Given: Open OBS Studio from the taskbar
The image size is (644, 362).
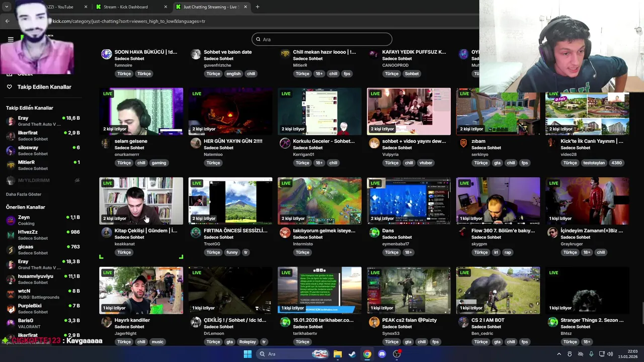Looking at the screenshot, I should [x=397, y=354].
